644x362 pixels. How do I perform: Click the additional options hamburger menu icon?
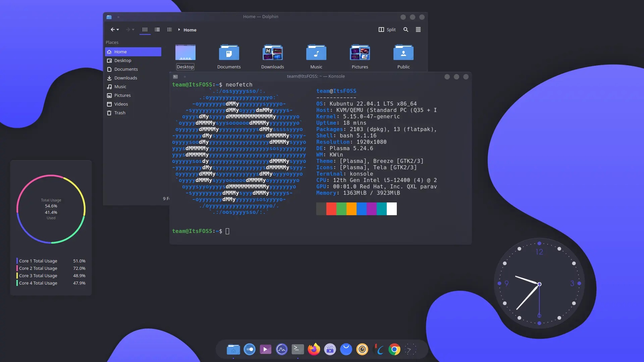pos(418,29)
